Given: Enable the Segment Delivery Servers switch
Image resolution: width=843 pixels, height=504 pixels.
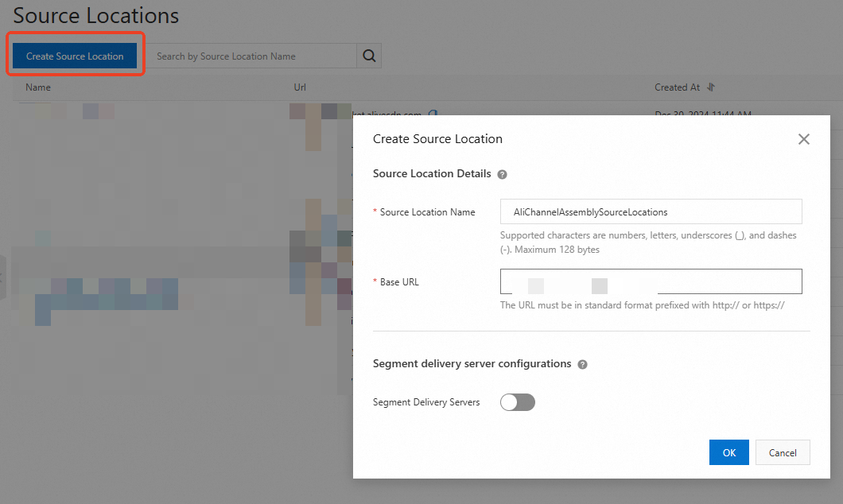Looking at the screenshot, I should pos(518,402).
